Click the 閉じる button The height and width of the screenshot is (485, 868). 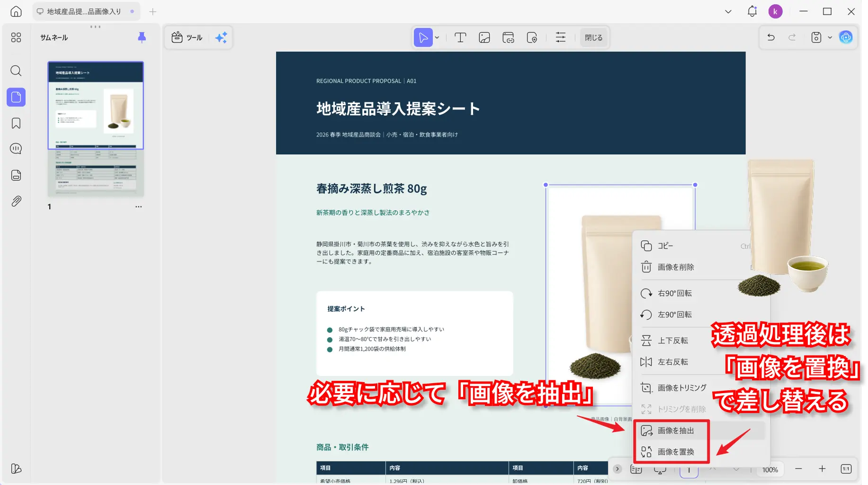593,37
